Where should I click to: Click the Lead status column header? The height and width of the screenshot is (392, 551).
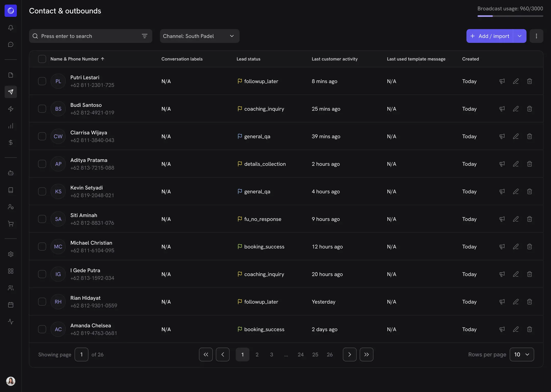(248, 59)
